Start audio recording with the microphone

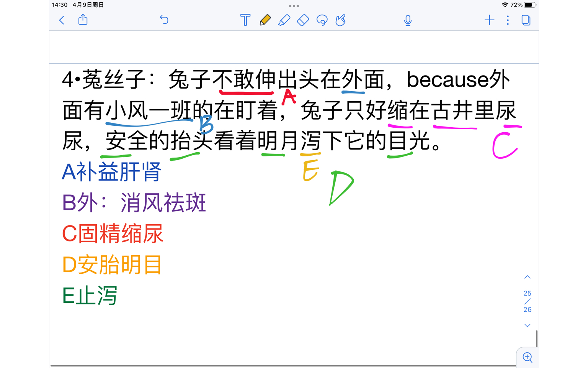coord(408,20)
